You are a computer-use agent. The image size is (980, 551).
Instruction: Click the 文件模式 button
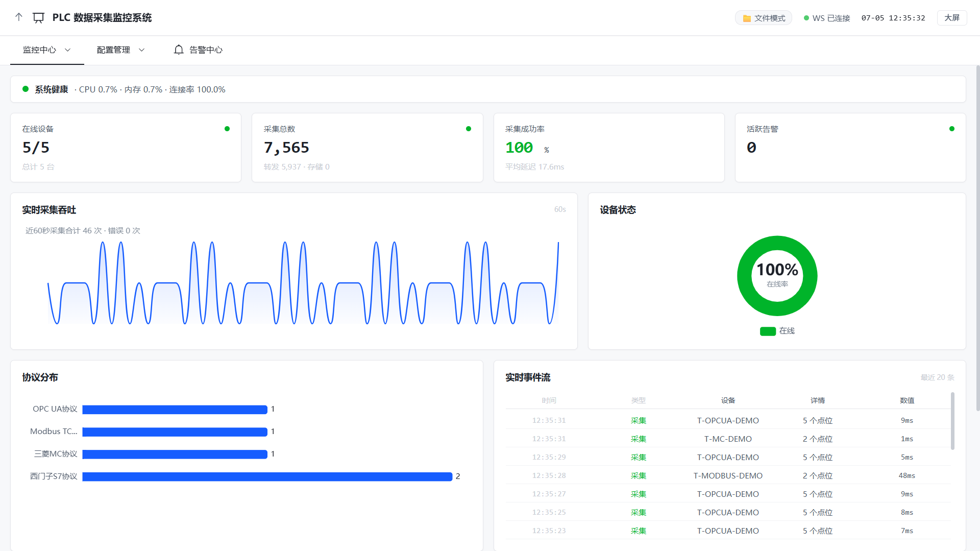[764, 18]
